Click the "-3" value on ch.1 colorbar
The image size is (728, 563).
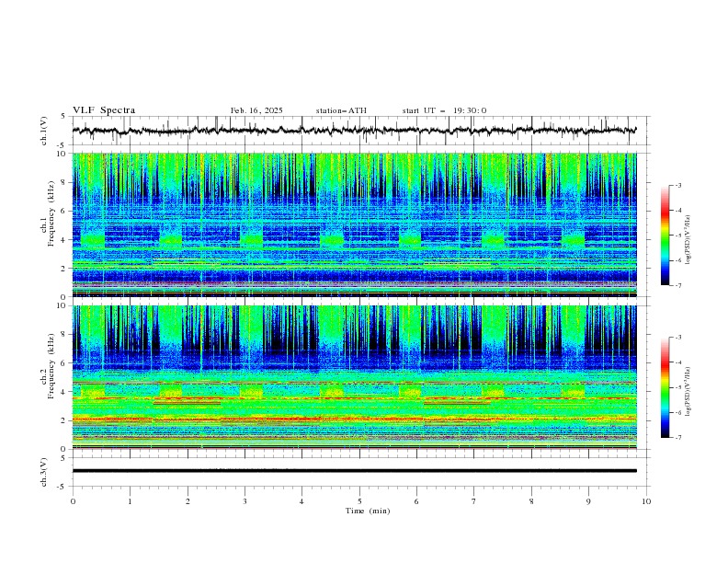[677, 185]
